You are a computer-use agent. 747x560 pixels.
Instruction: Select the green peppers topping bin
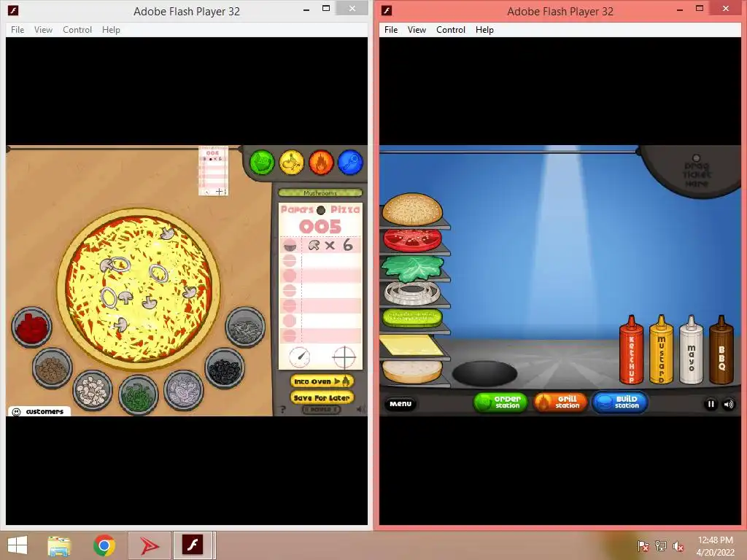(138, 394)
